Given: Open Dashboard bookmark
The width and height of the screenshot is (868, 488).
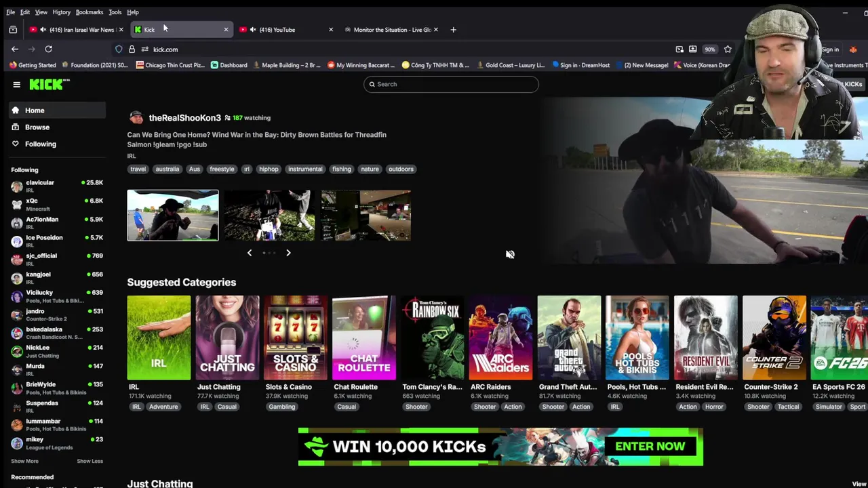Looking at the screenshot, I should click(229, 65).
